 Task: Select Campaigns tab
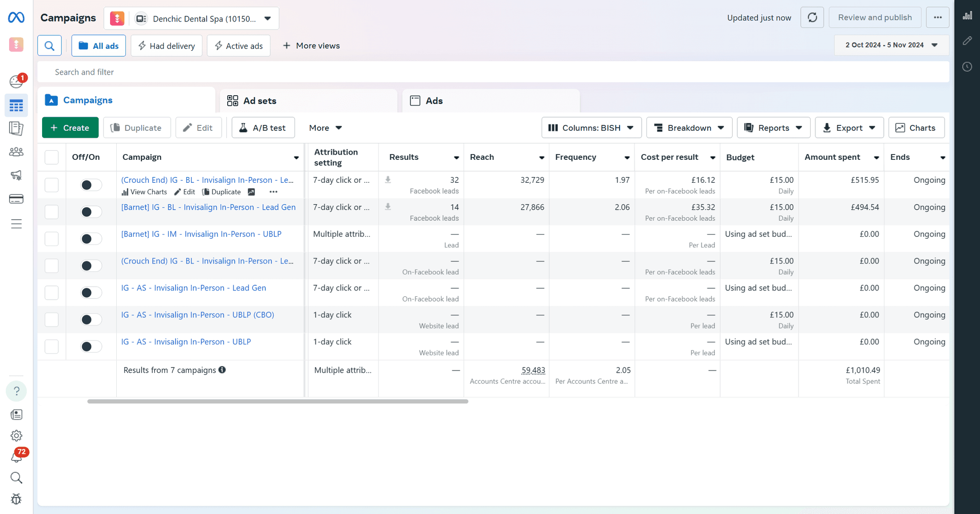pyautogui.click(x=126, y=100)
